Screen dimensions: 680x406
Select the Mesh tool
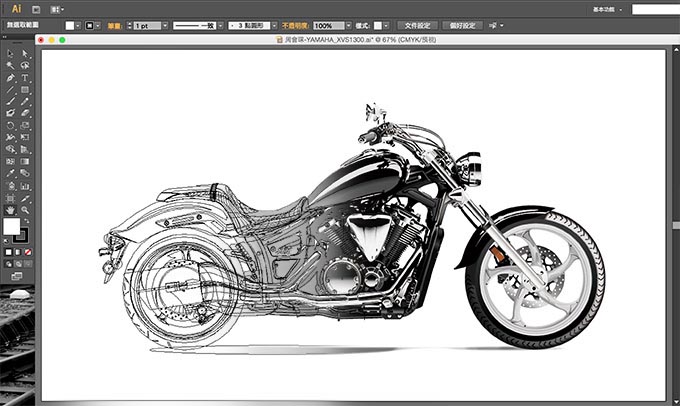[10, 161]
